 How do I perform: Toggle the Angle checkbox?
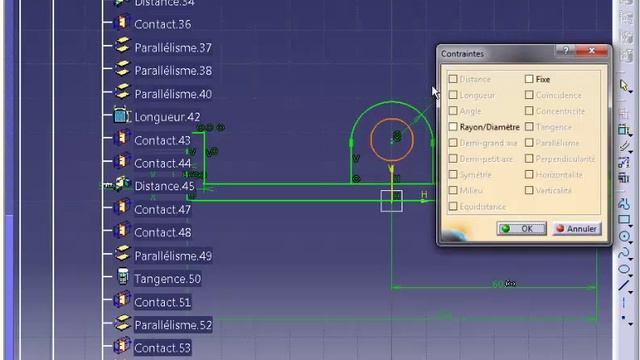[x=453, y=111]
